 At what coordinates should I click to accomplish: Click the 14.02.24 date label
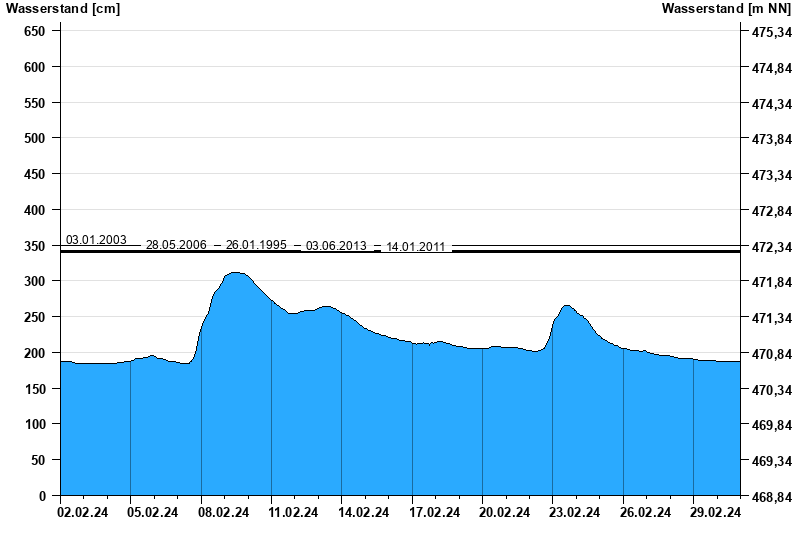pos(365,513)
